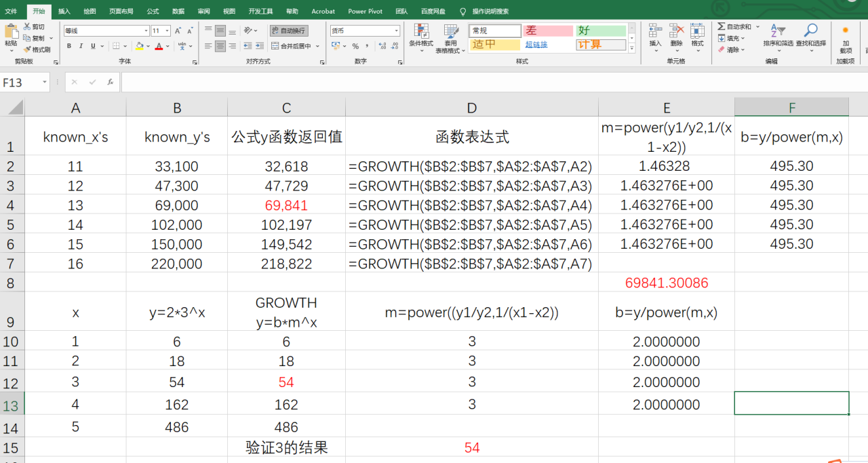Open Conditional Formatting (条件格式)
Screen dimensions: 868x463
pyautogui.click(x=421, y=39)
